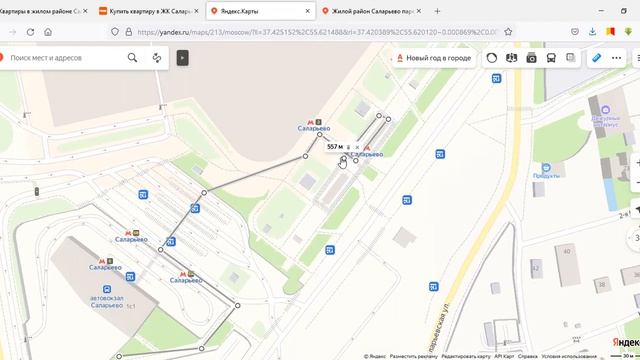Click the search magnifier icon in Yandex Maps
The width and height of the screenshot is (640, 360).
point(132,58)
